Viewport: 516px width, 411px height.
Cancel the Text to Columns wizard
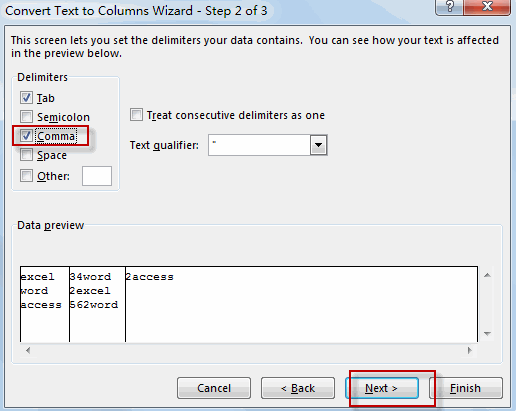[x=214, y=388]
